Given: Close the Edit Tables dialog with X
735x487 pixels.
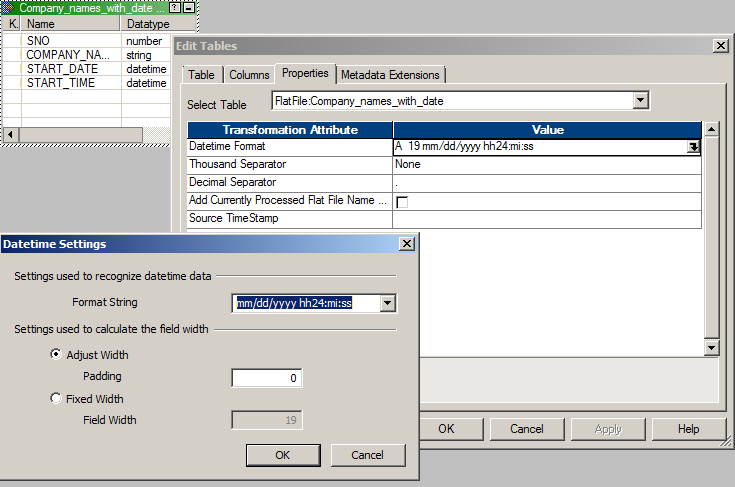Looking at the screenshot, I should point(719,46).
